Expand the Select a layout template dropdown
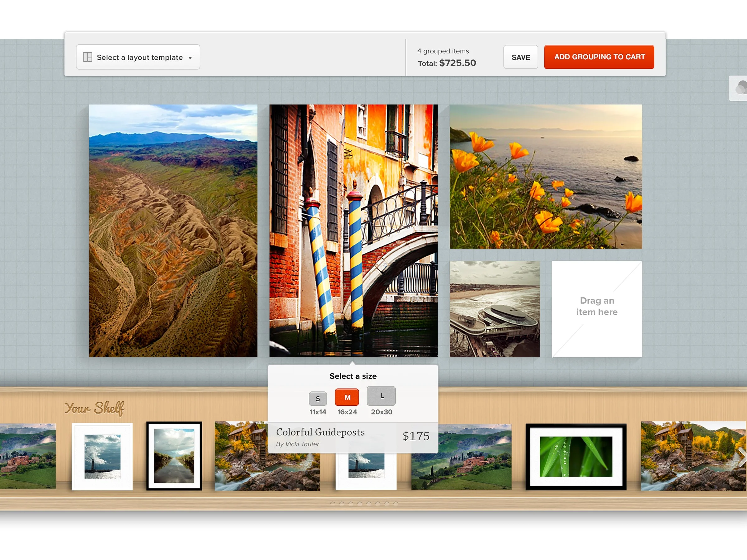 coord(139,57)
